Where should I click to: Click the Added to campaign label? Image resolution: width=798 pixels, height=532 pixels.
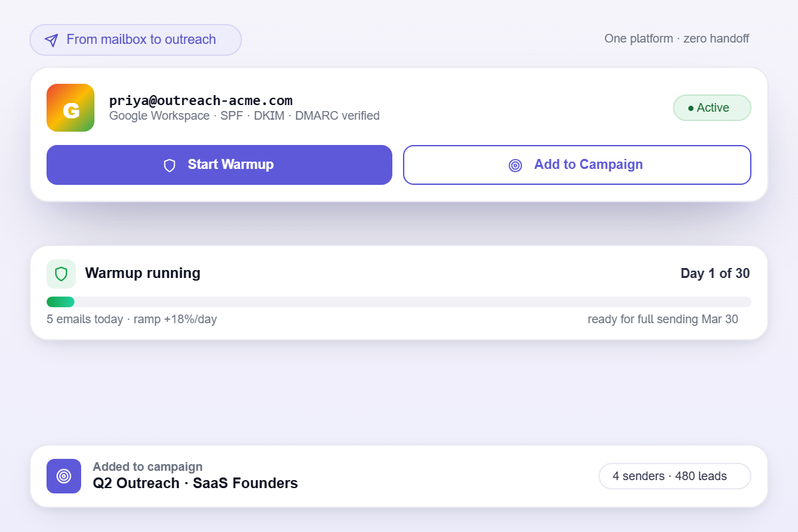point(148,467)
